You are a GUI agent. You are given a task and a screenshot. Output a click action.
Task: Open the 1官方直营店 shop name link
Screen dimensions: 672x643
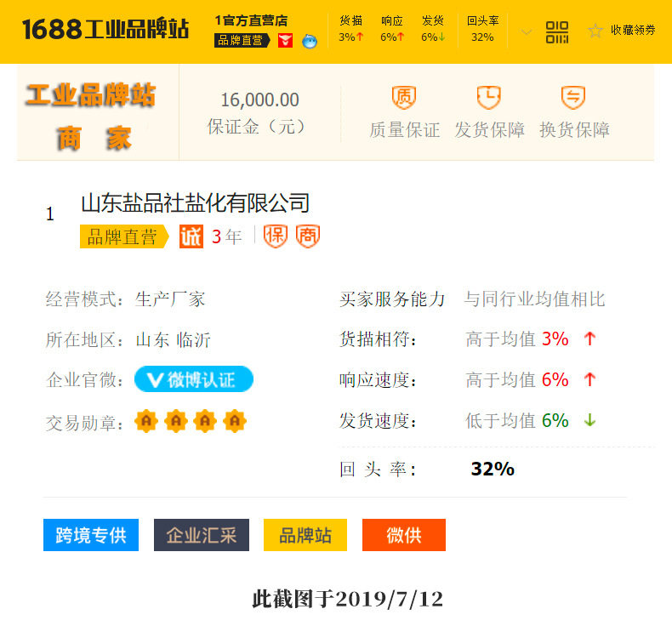coord(251,20)
